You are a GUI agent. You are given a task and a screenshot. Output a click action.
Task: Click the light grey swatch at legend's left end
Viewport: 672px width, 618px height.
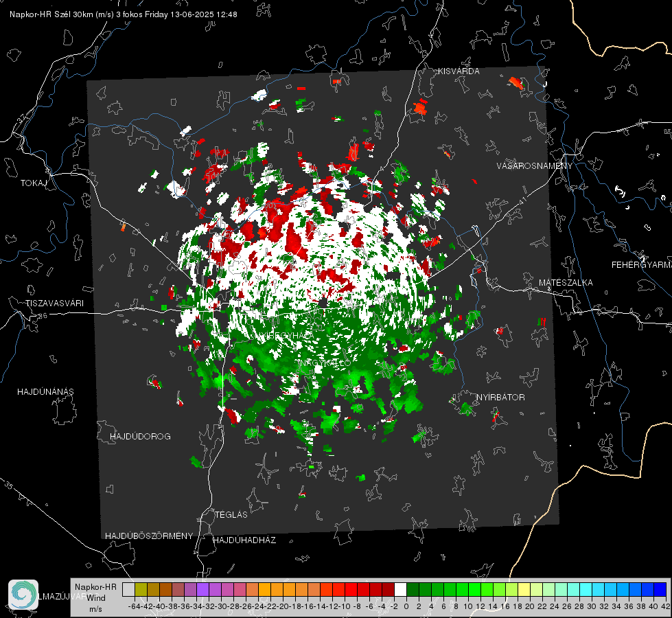pos(128,590)
